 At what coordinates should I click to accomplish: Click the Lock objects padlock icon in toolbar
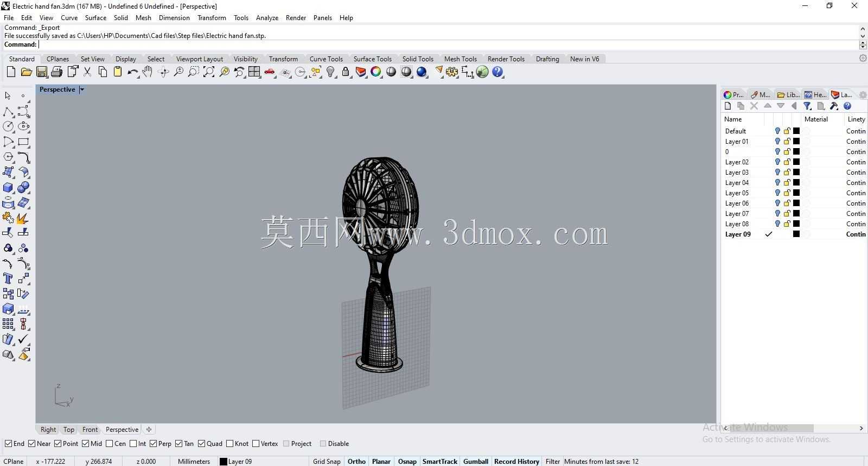[x=346, y=72]
